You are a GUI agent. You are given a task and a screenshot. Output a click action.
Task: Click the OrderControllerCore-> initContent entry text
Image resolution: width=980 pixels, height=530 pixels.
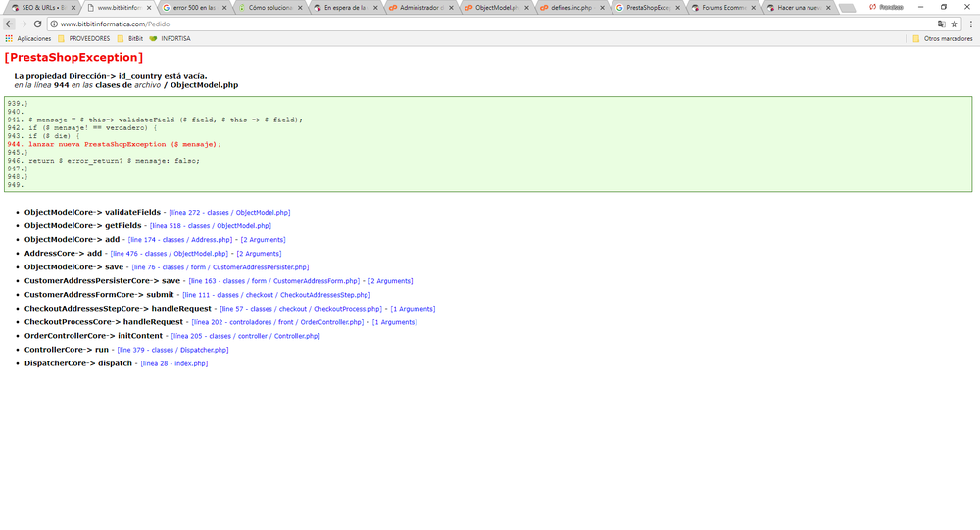[93, 336]
